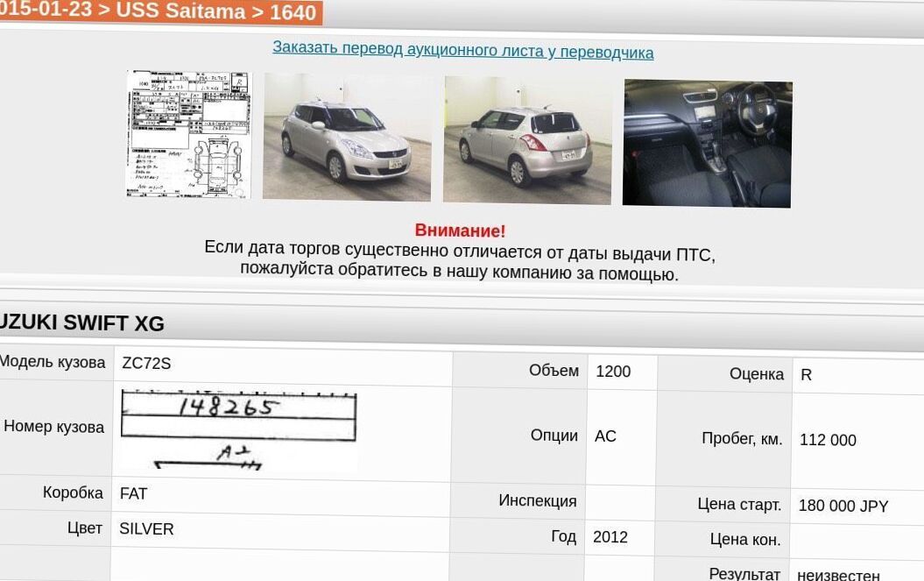Image resolution: width=924 pixels, height=581 pixels.
Task: Click the grade value R
Action: pyautogui.click(x=806, y=374)
